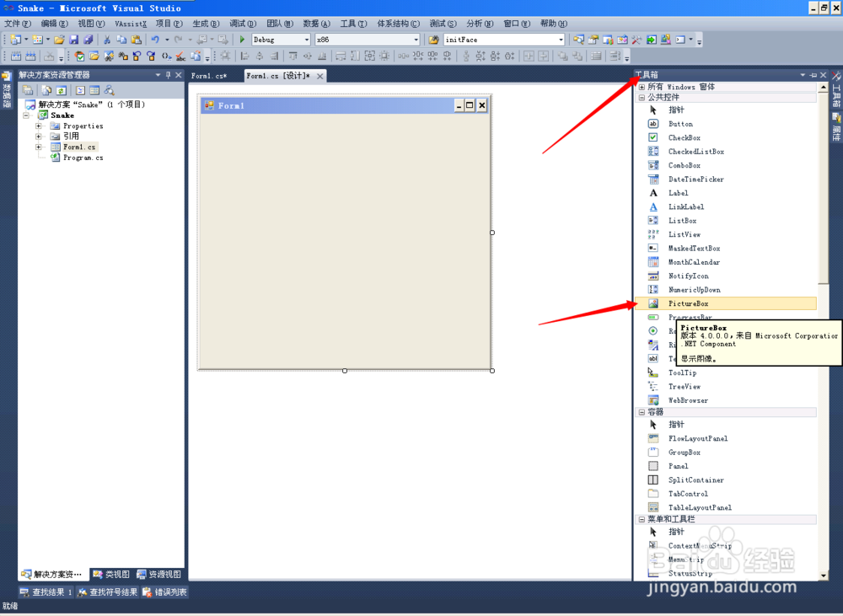Open the 视图 menu
The height and width of the screenshot is (616, 843).
91,24
